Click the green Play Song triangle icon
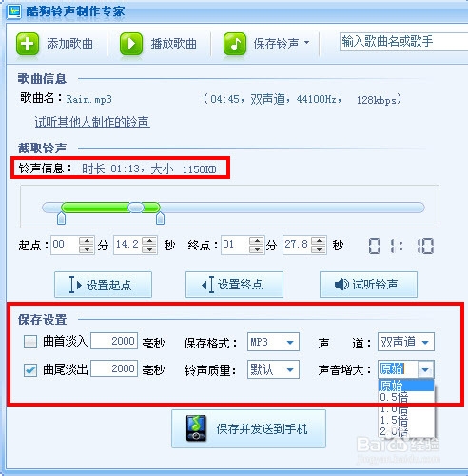This screenshot has width=468, height=476. [131, 44]
